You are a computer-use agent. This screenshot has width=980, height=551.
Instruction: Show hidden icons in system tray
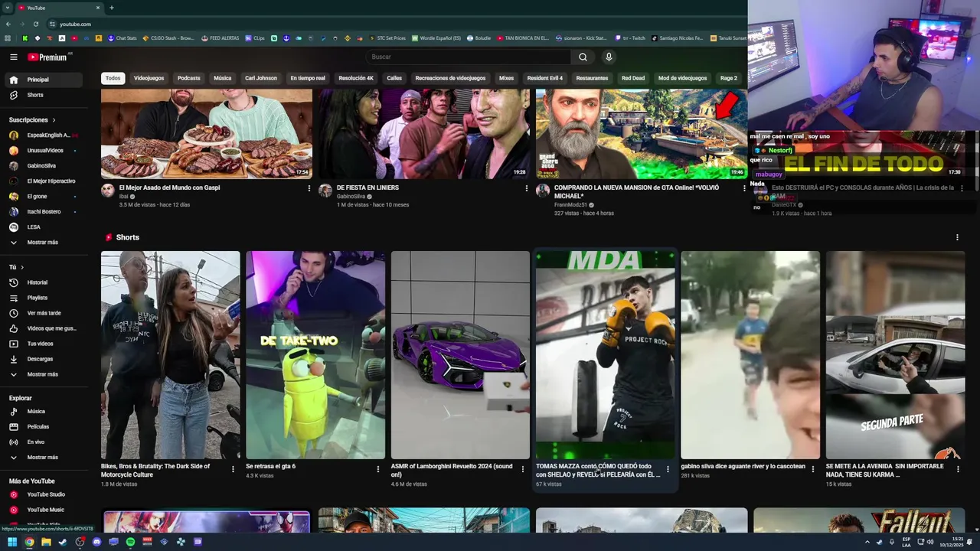(867, 542)
